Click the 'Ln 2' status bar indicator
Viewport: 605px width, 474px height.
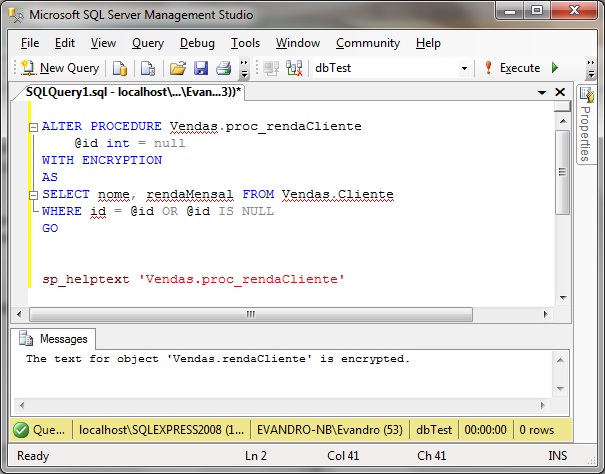[x=256, y=456]
